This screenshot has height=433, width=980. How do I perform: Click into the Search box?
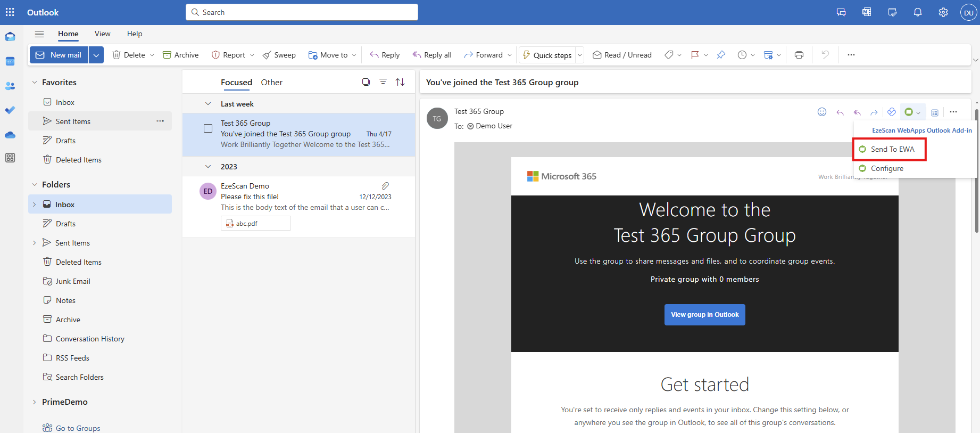302,12
